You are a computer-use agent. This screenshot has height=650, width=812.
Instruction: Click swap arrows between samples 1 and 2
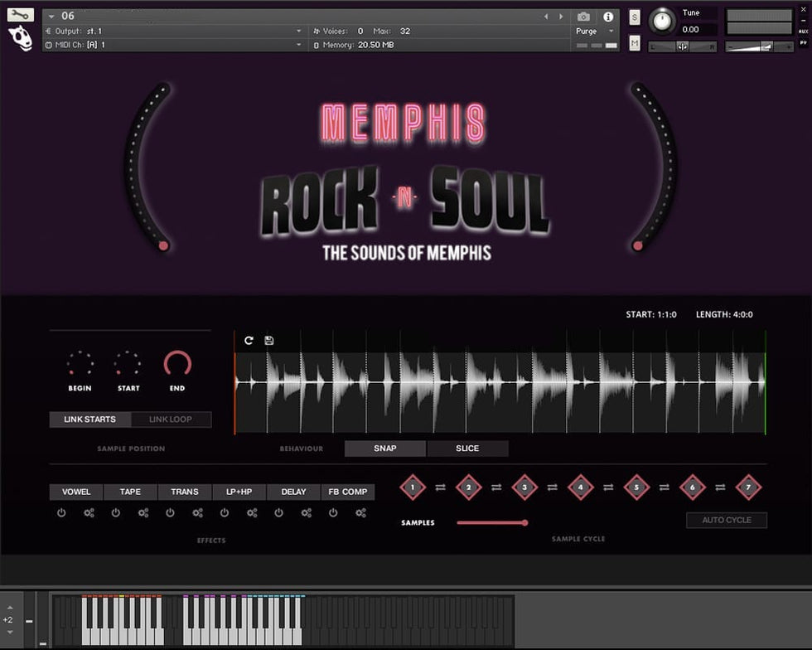[441, 487]
